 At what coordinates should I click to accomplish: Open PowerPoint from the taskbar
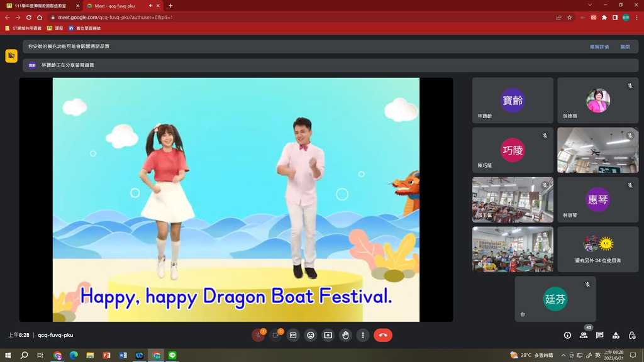(x=106, y=355)
